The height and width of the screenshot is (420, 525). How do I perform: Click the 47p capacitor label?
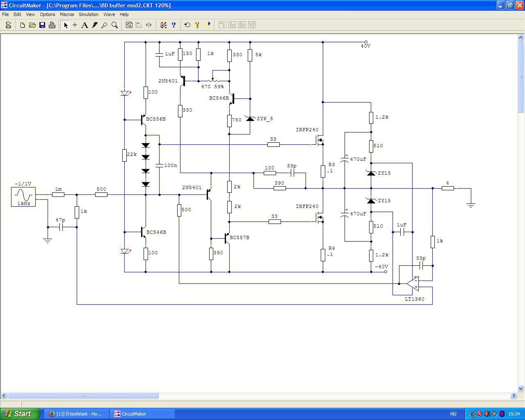(60, 220)
